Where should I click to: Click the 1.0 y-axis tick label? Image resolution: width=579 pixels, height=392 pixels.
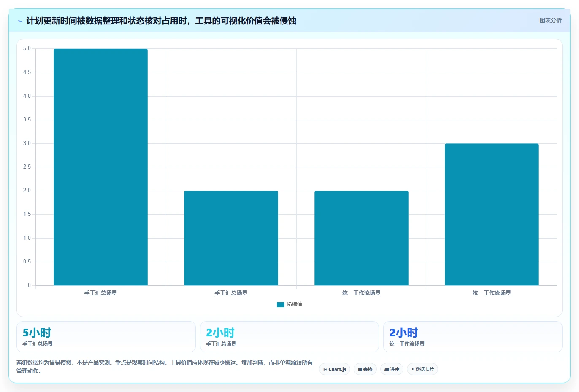click(27, 238)
